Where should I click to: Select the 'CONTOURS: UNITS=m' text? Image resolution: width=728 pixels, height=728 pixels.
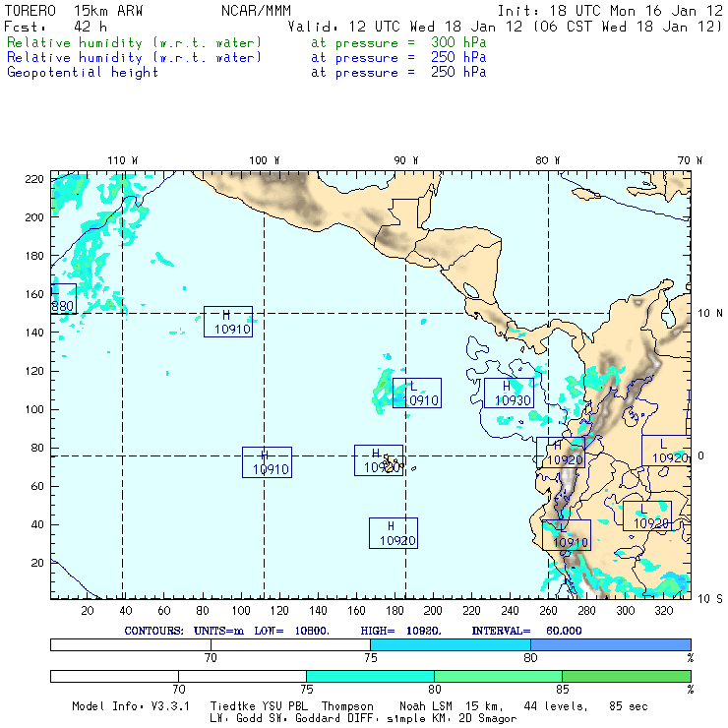pos(184,631)
